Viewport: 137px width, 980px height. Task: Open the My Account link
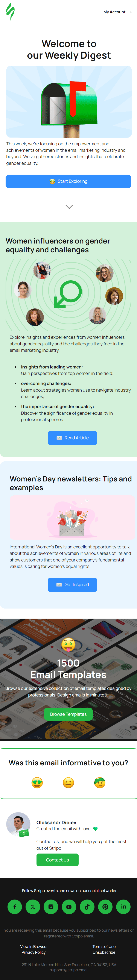117,12
